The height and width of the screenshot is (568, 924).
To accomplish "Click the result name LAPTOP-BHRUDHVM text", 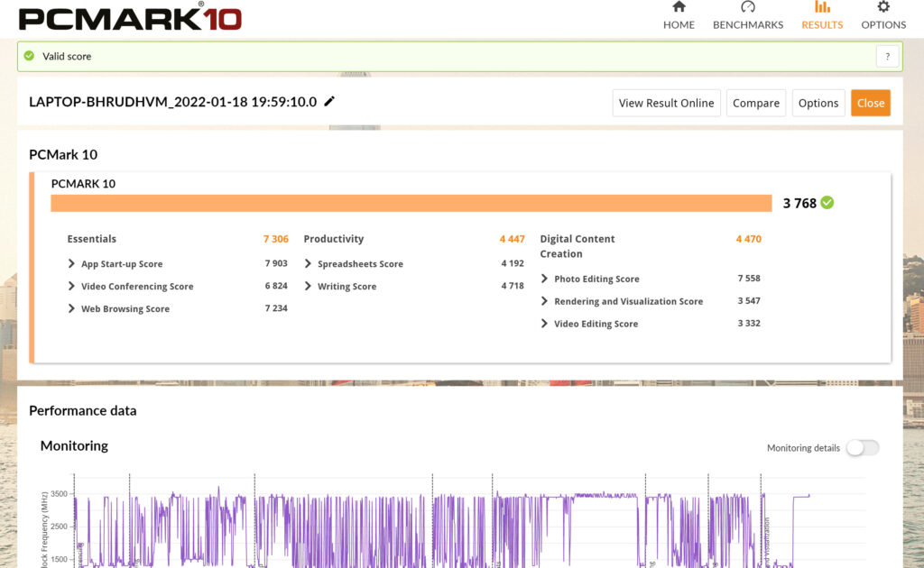I will [x=172, y=102].
